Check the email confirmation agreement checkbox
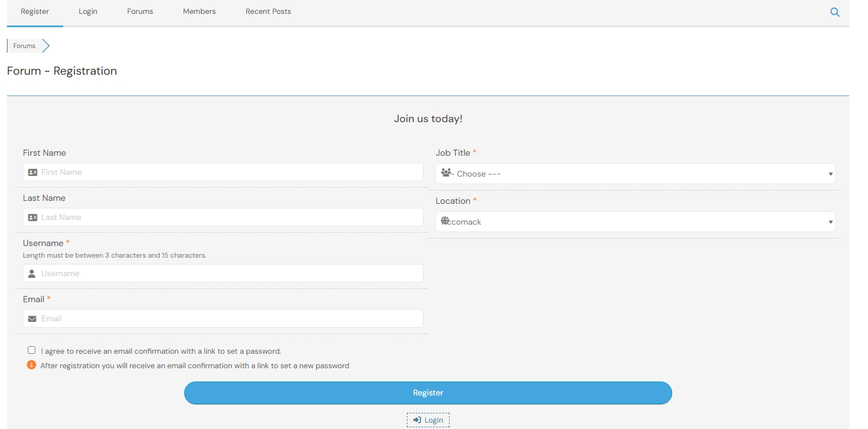868x429 pixels. click(x=32, y=350)
